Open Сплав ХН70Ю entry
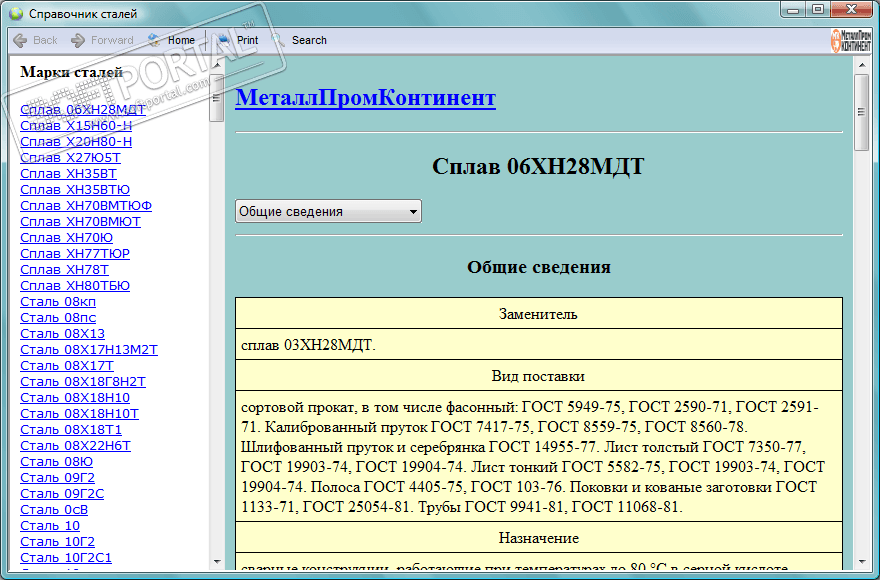The width and height of the screenshot is (880, 580). coord(66,238)
